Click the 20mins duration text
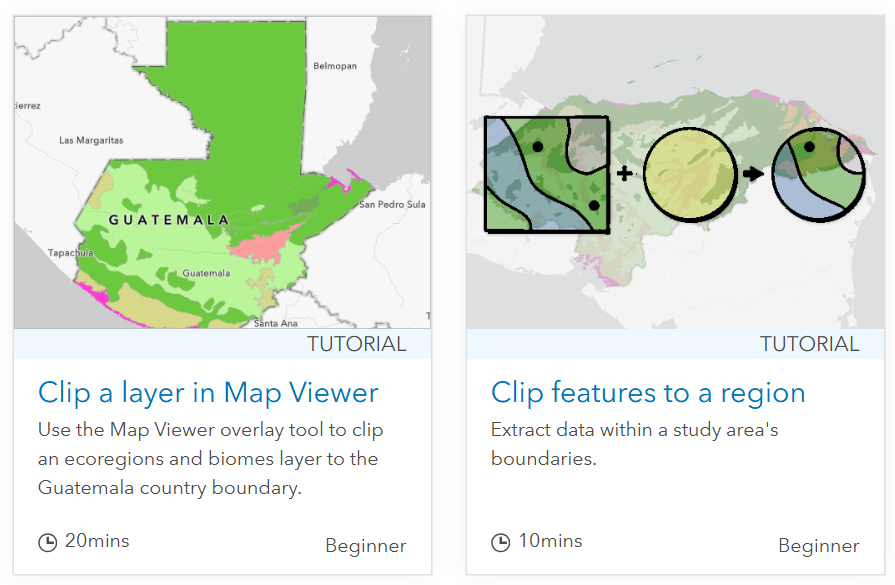 (97, 540)
